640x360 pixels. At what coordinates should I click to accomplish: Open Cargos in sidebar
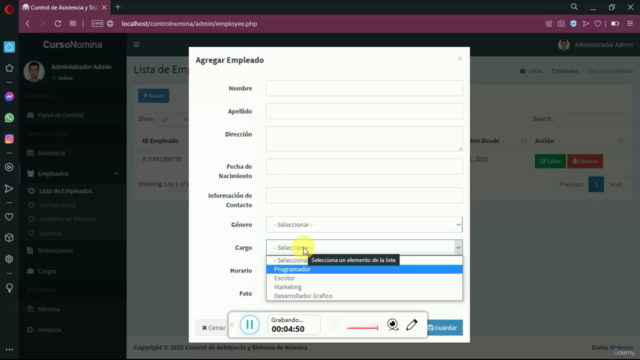click(x=47, y=271)
